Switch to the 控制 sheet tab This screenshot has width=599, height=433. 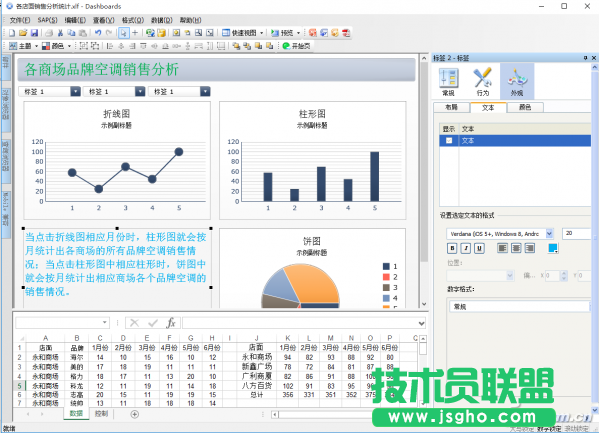pos(101,414)
